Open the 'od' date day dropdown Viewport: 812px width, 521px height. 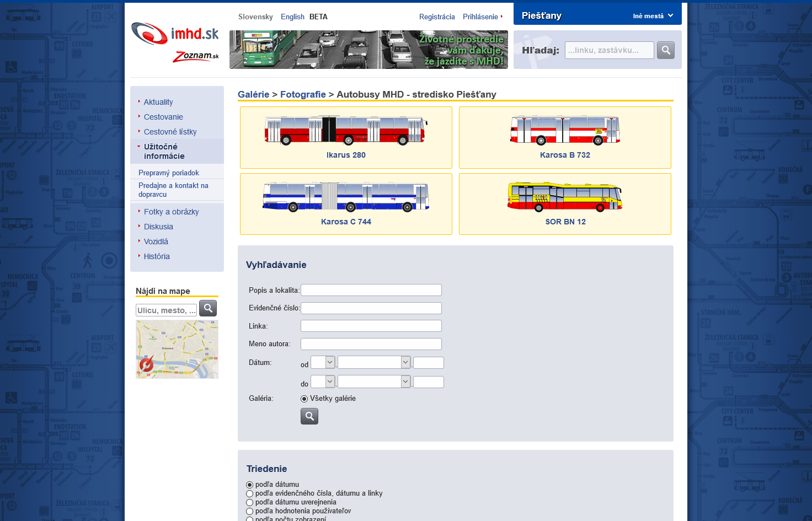click(x=323, y=362)
